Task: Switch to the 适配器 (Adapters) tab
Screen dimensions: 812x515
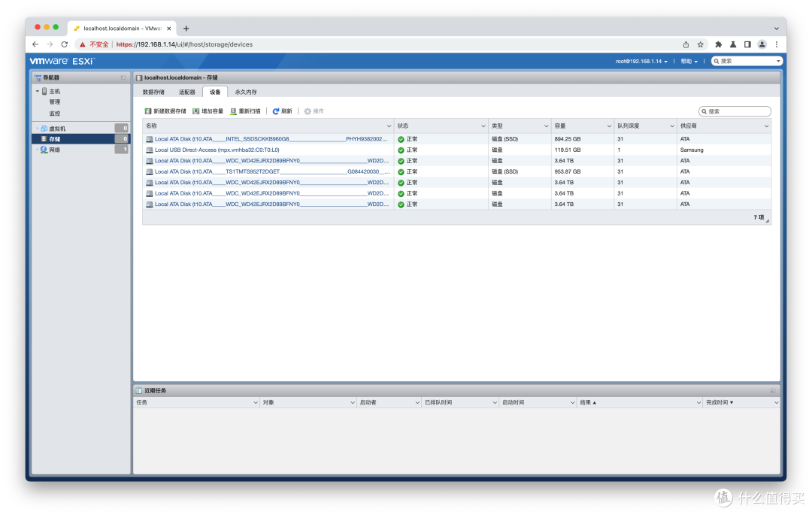Action: pyautogui.click(x=188, y=91)
